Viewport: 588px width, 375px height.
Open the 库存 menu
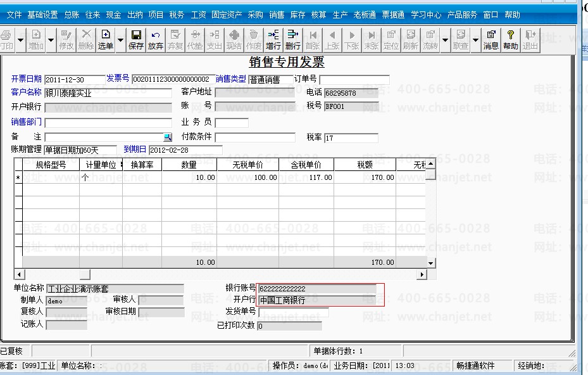tap(297, 15)
